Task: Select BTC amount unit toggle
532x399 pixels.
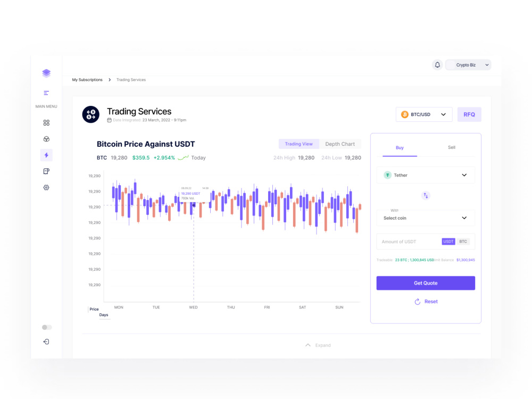Action: point(463,242)
